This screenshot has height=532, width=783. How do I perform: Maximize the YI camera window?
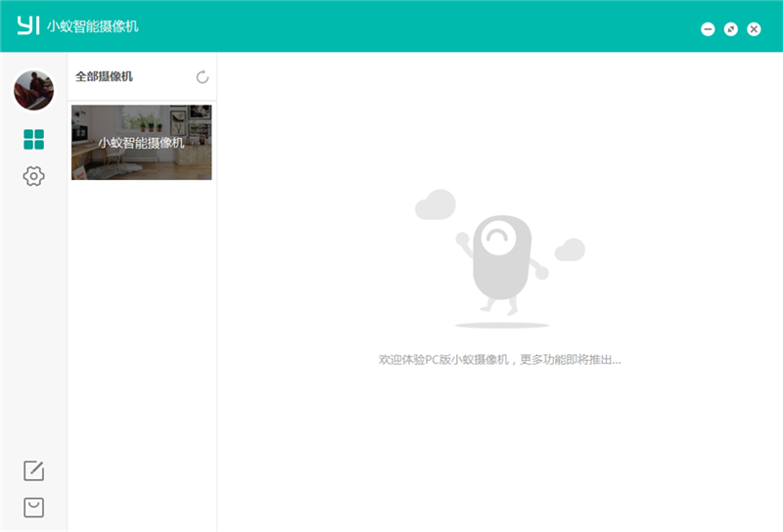click(731, 29)
